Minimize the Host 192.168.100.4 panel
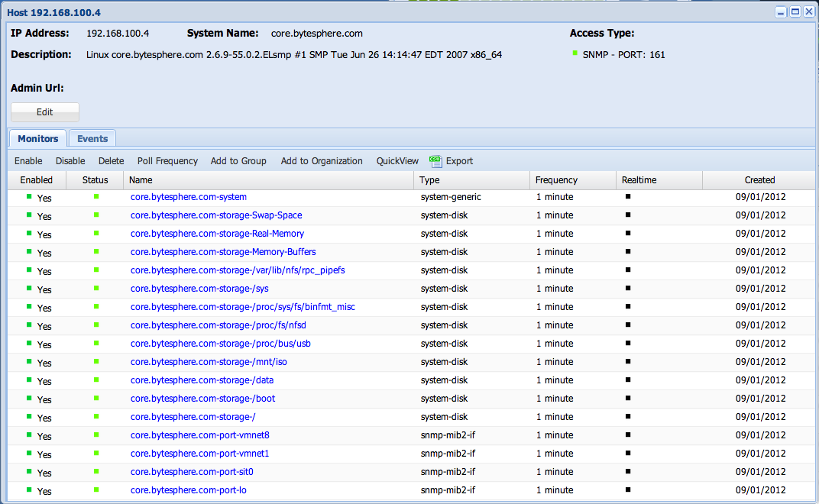 781,11
